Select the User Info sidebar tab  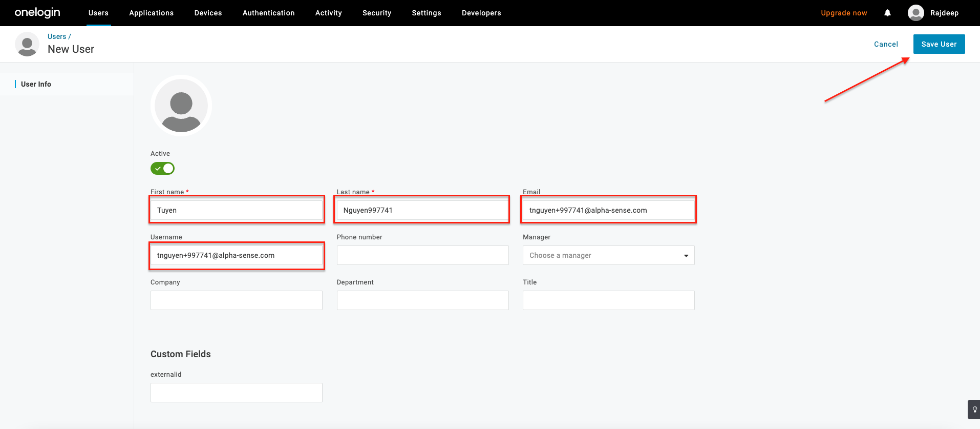point(36,84)
